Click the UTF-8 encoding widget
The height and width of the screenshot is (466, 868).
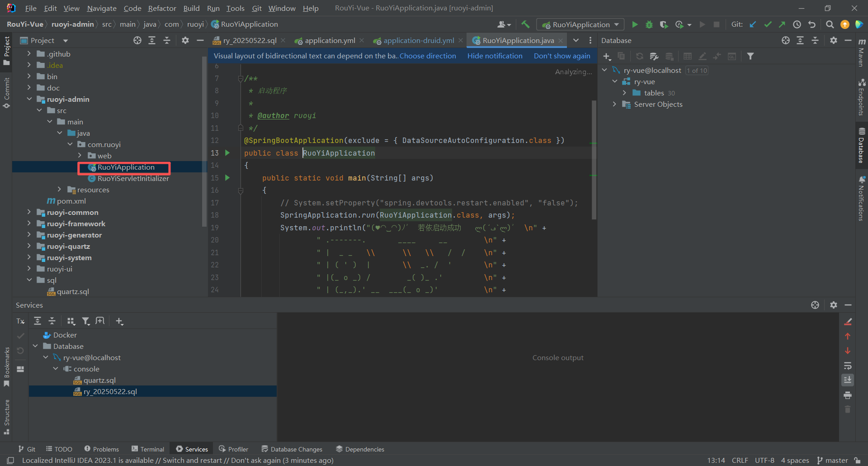[764, 460]
